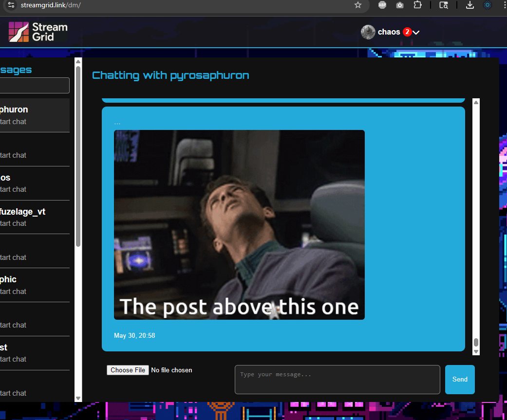This screenshot has width=507, height=420.
Task: Open the red notification badge showing 2
Action: (x=407, y=32)
